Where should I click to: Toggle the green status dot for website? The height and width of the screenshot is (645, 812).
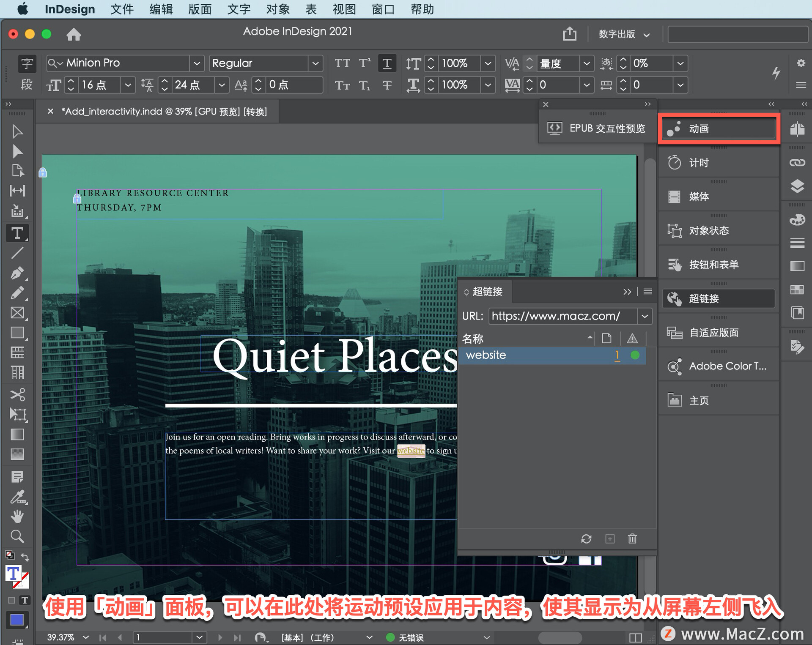(635, 355)
